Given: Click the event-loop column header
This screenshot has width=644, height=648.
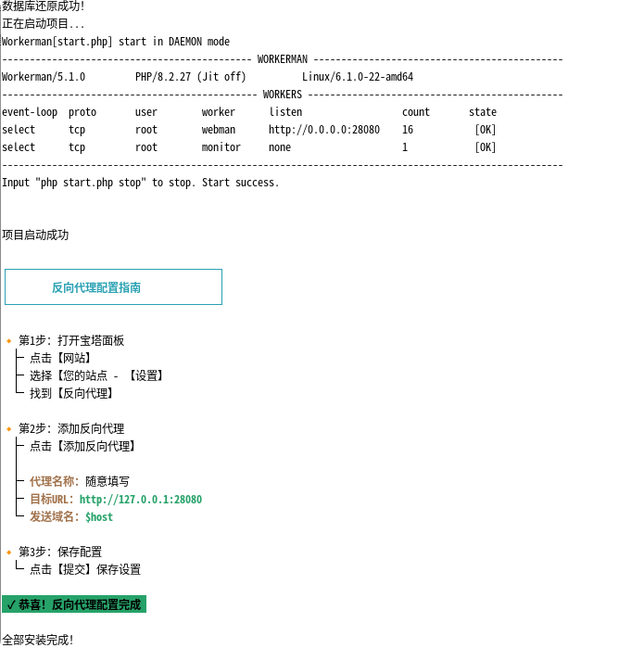Looking at the screenshot, I should pos(30,112).
